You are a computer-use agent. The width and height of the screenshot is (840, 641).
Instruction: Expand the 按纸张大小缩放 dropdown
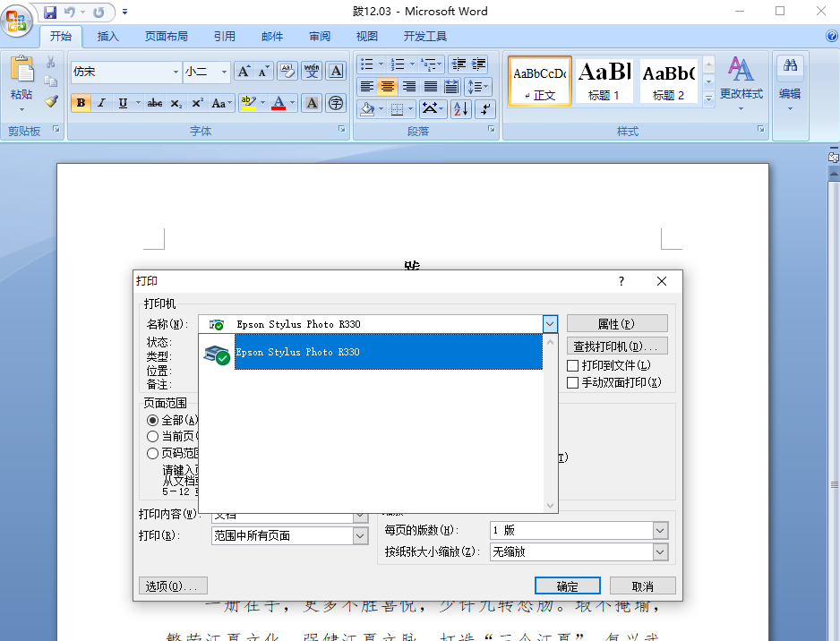tap(660, 552)
